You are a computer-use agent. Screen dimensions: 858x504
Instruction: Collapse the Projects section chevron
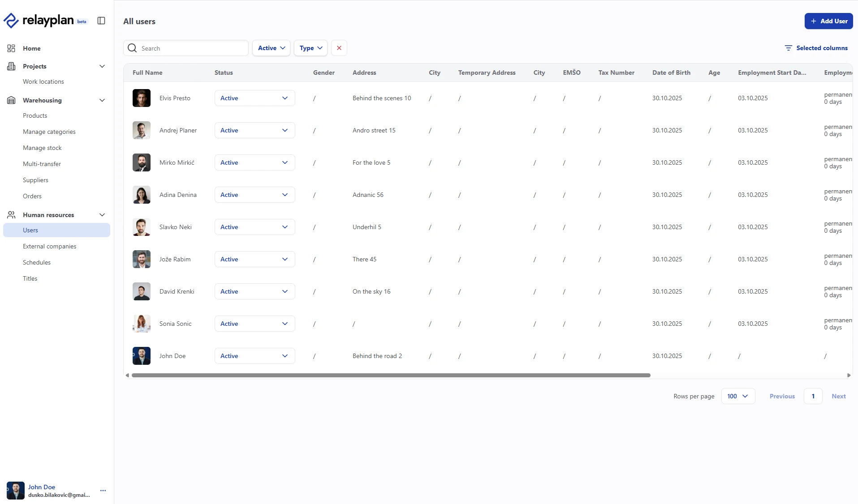click(x=102, y=66)
